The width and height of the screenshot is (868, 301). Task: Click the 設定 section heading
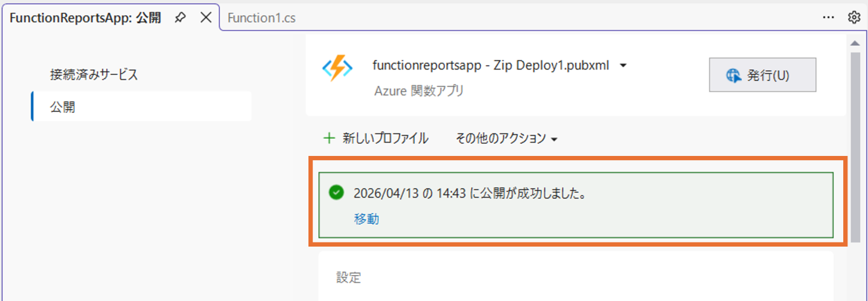point(349,277)
